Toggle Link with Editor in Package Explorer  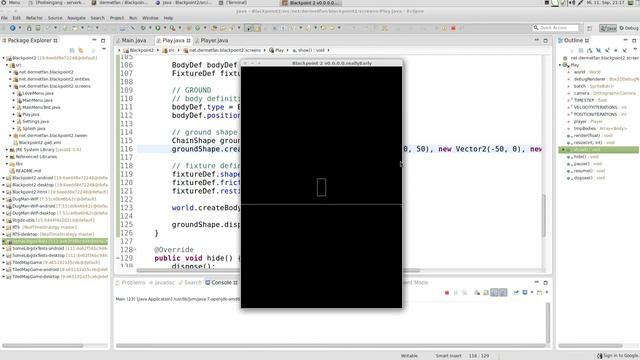[81, 50]
